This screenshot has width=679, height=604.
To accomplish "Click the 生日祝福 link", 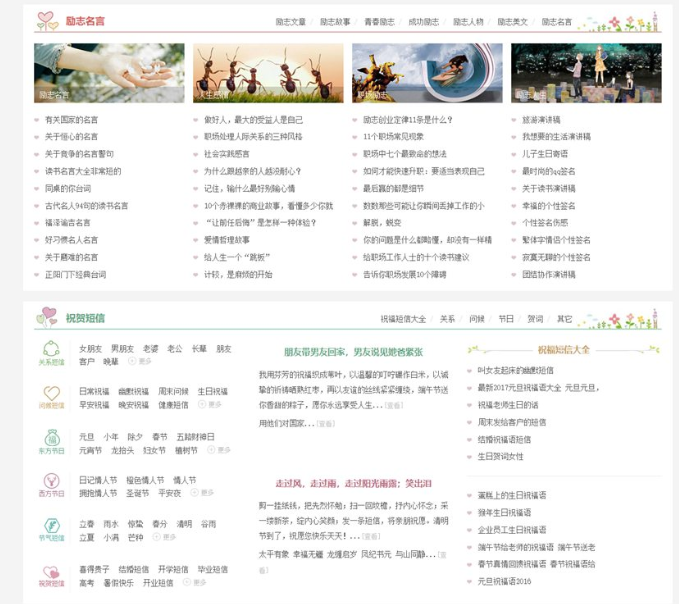I will tap(213, 391).
